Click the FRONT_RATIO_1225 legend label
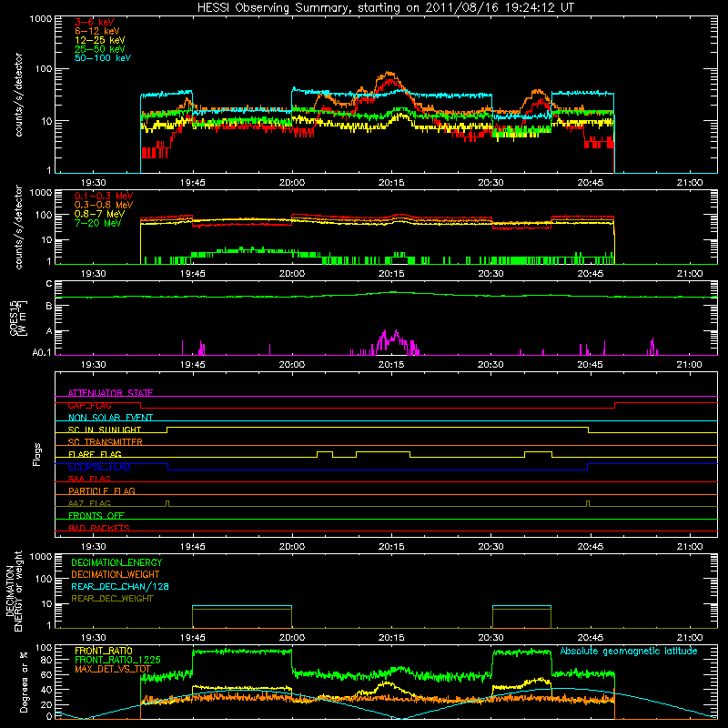Screen dimensions: 728x728 click(x=117, y=660)
